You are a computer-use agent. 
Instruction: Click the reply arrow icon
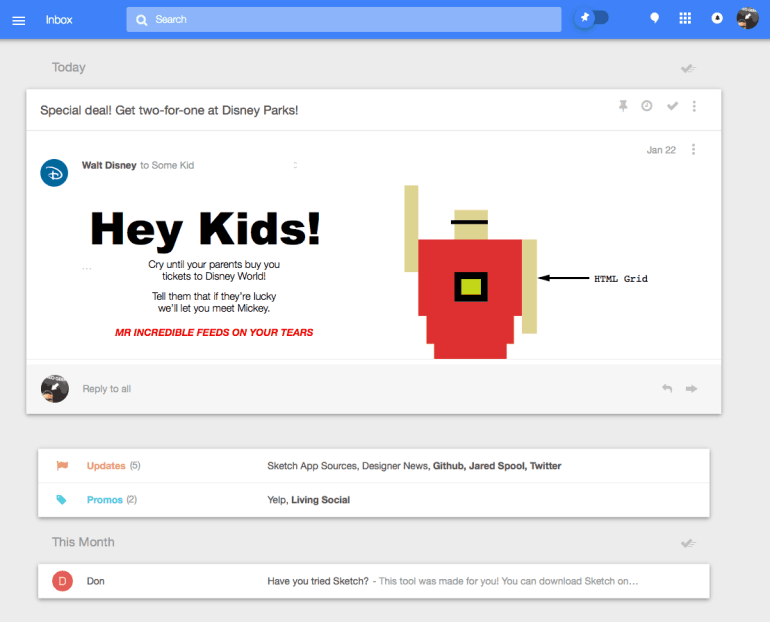point(667,388)
